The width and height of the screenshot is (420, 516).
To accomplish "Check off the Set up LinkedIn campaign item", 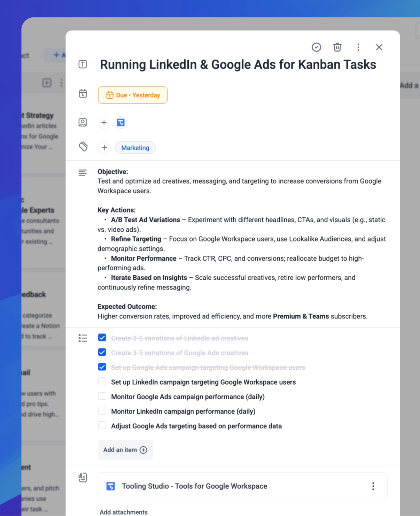I will coord(102,381).
